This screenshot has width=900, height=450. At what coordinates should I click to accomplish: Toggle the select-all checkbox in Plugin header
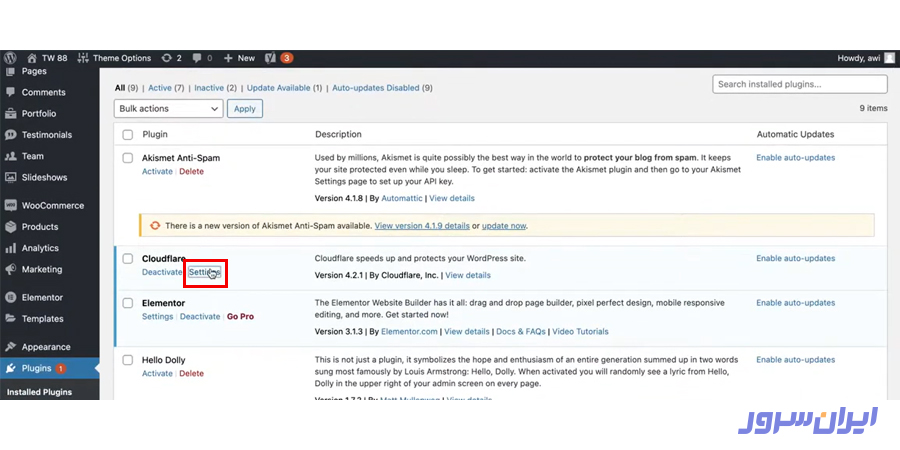coord(127,135)
